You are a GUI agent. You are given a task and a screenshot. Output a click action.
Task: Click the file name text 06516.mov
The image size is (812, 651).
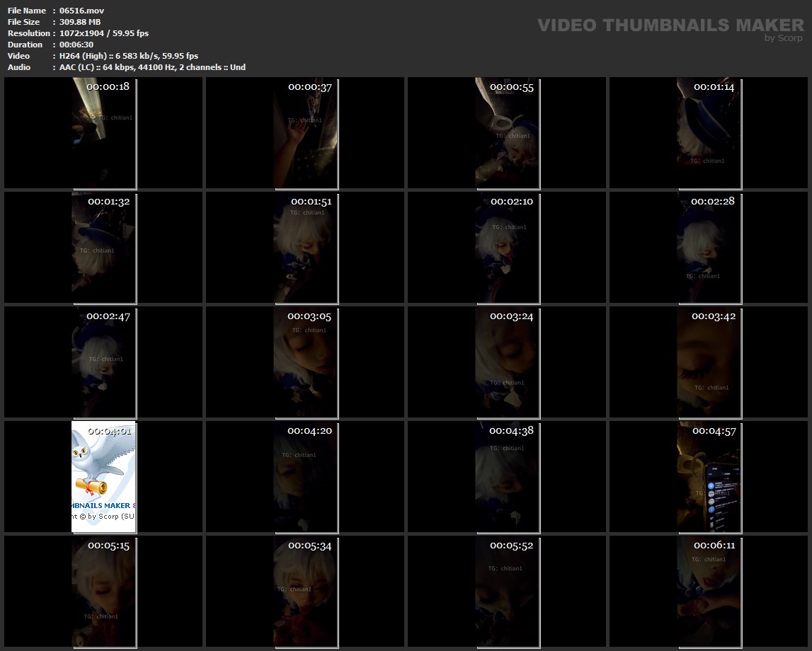coord(82,11)
